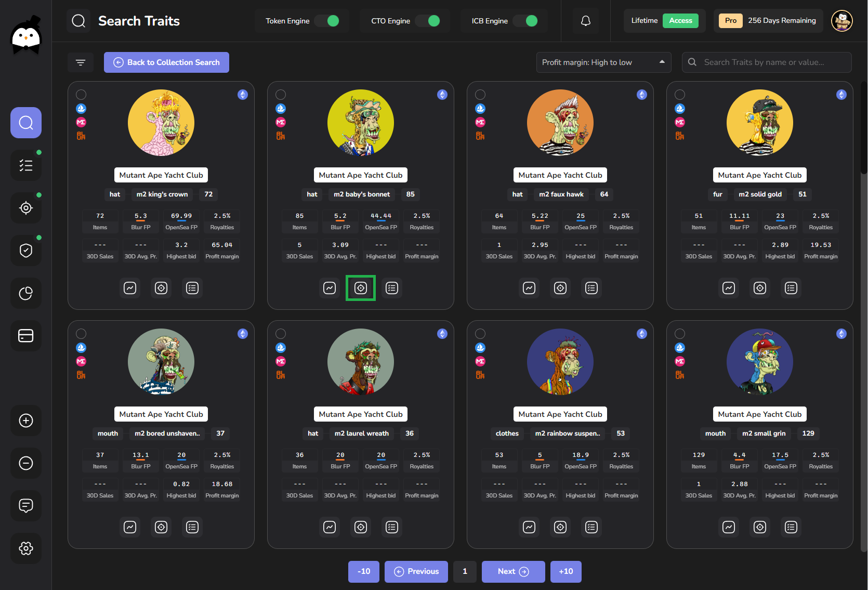
Task: Open the user profile avatar menu
Action: (842, 21)
